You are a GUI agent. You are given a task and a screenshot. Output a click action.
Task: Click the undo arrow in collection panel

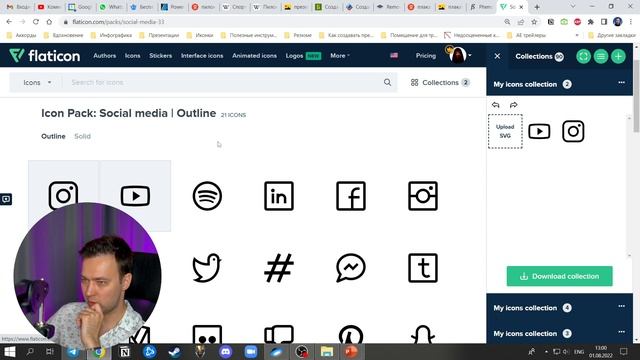click(x=496, y=105)
